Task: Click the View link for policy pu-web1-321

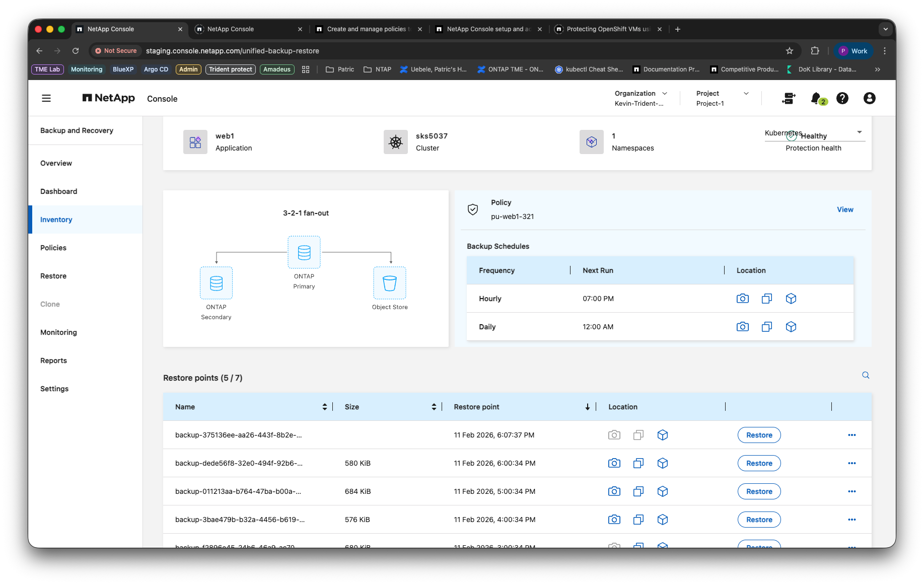Action: coord(845,209)
